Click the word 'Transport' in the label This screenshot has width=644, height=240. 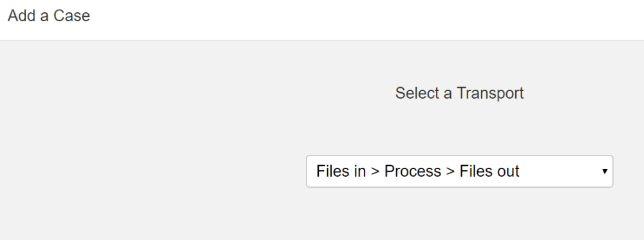click(x=490, y=94)
